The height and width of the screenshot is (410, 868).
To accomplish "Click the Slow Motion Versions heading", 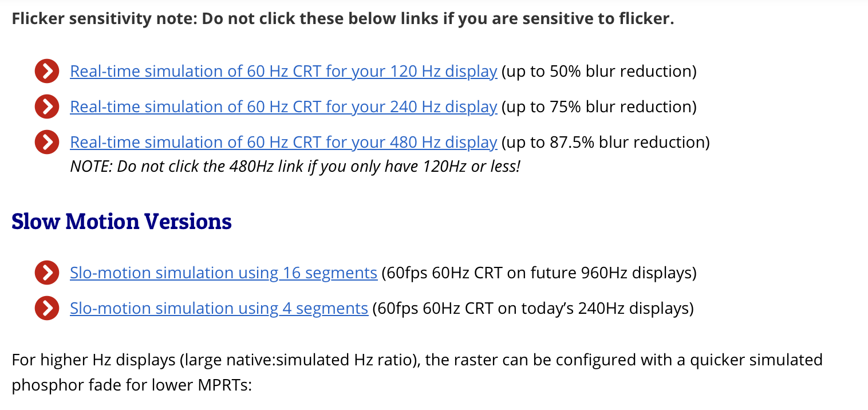I will tap(121, 221).
